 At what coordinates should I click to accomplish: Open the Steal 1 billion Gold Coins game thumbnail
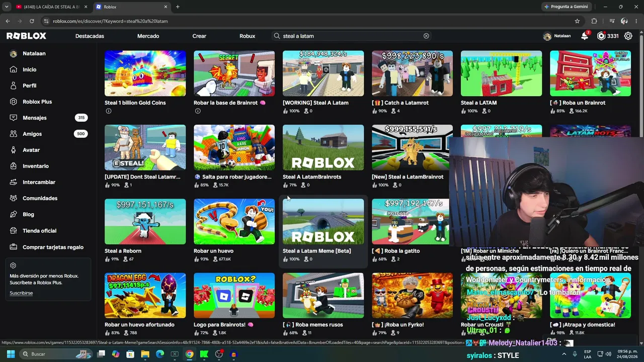(x=145, y=73)
